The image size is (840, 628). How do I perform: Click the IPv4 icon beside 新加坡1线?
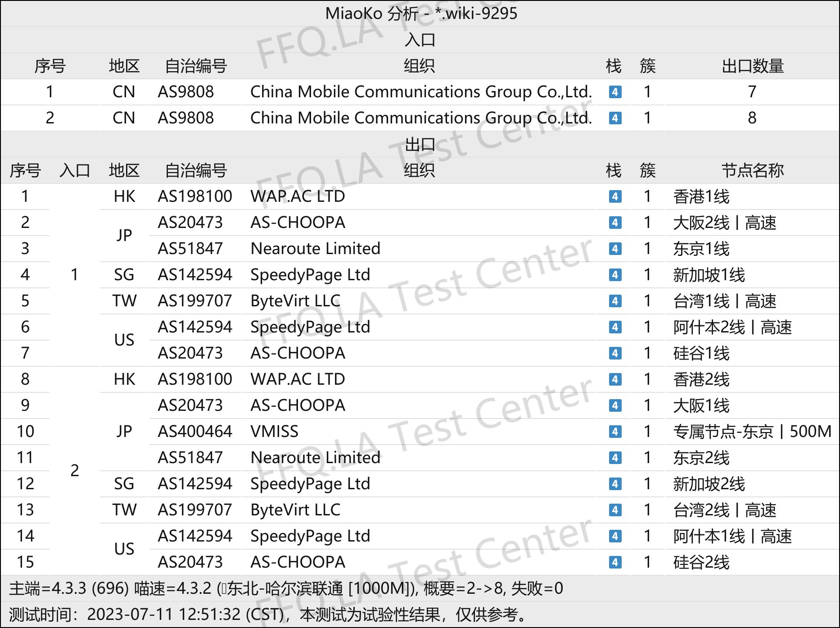click(615, 275)
